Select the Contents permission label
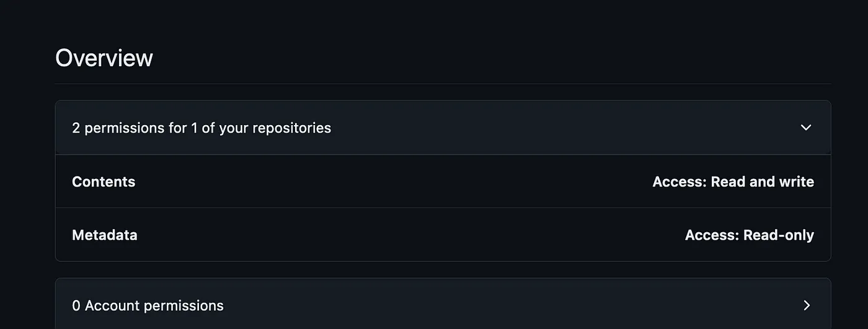 pos(104,182)
